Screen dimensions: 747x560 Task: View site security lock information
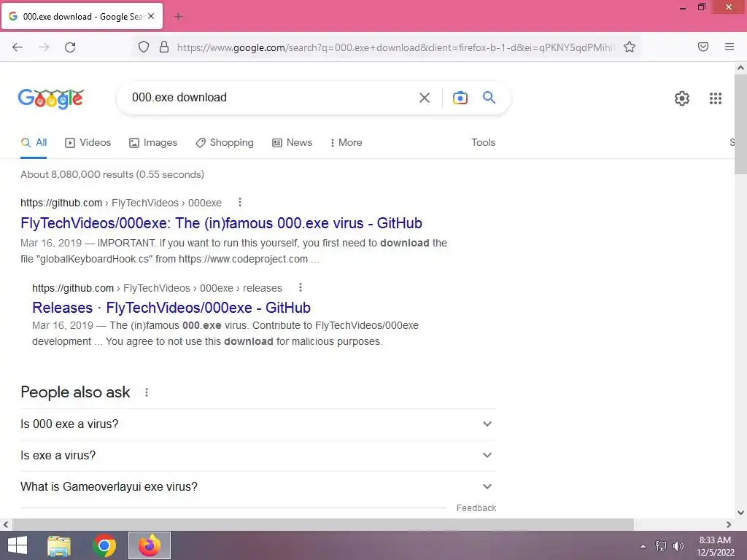point(164,47)
